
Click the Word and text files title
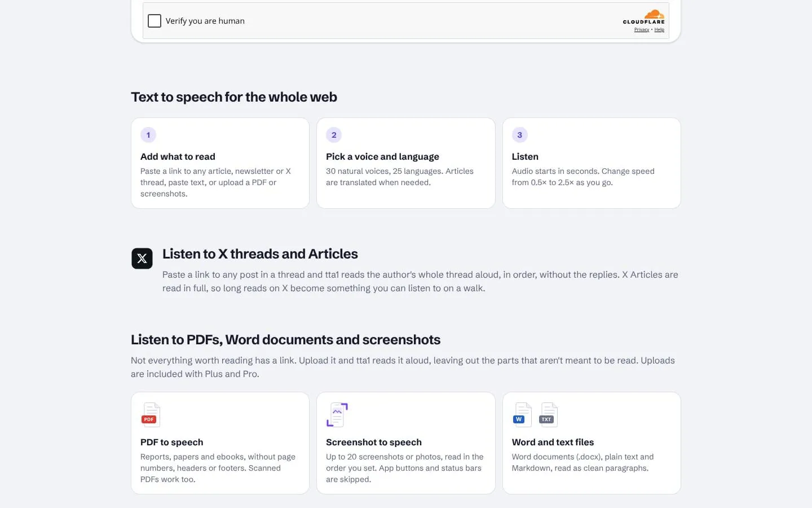point(553,443)
